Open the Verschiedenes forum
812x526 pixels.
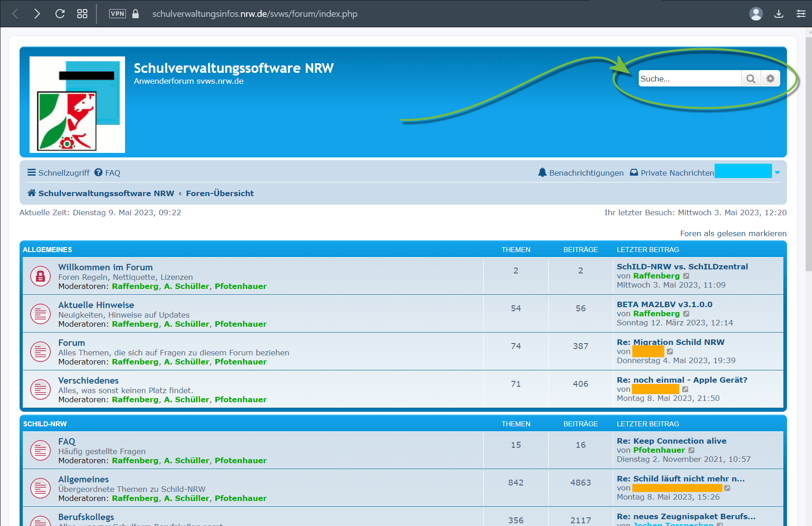pos(88,381)
